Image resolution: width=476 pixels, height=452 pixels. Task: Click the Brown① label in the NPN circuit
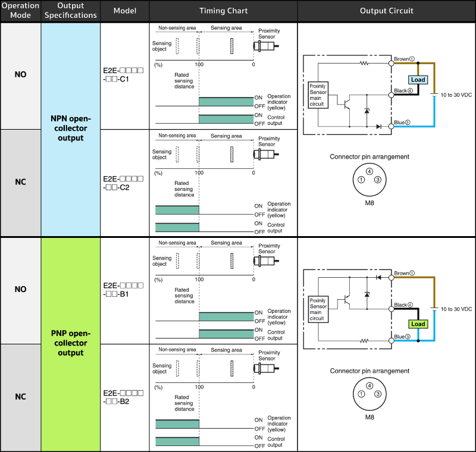(x=404, y=59)
